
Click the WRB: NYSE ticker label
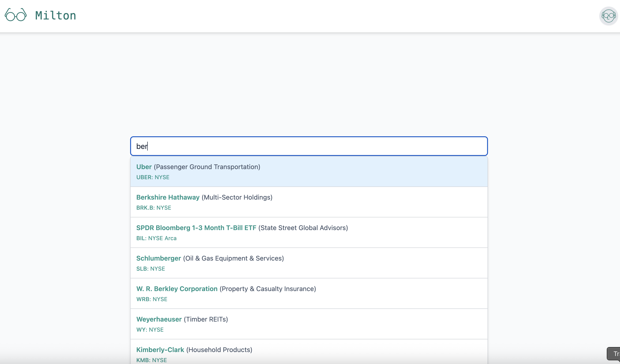(152, 299)
